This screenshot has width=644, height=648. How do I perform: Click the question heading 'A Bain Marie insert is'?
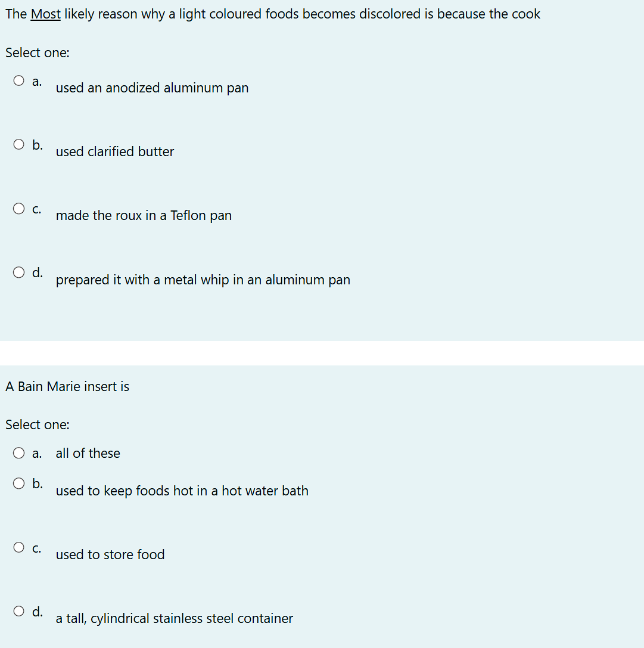pyautogui.click(x=67, y=386)
